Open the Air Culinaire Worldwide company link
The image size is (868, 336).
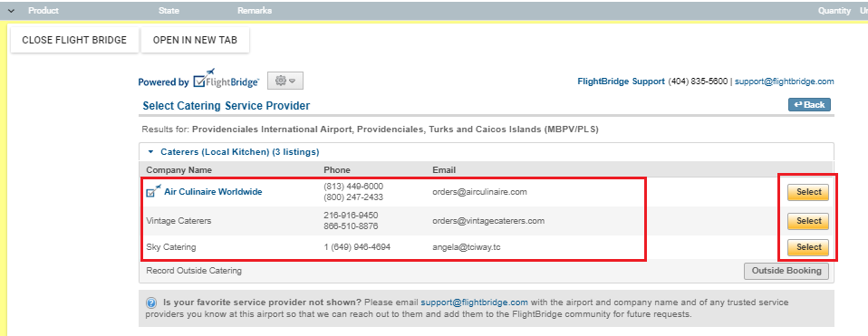[x=213, y=192]
